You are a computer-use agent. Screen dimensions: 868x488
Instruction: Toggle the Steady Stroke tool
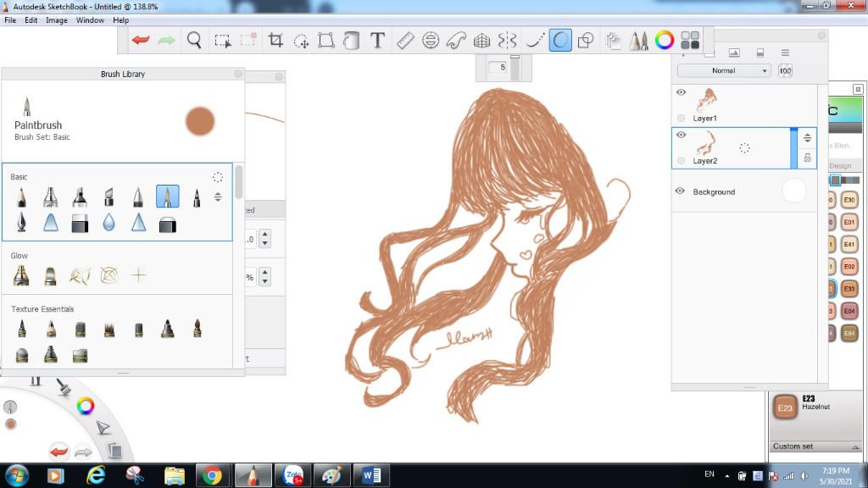point(534,41)
